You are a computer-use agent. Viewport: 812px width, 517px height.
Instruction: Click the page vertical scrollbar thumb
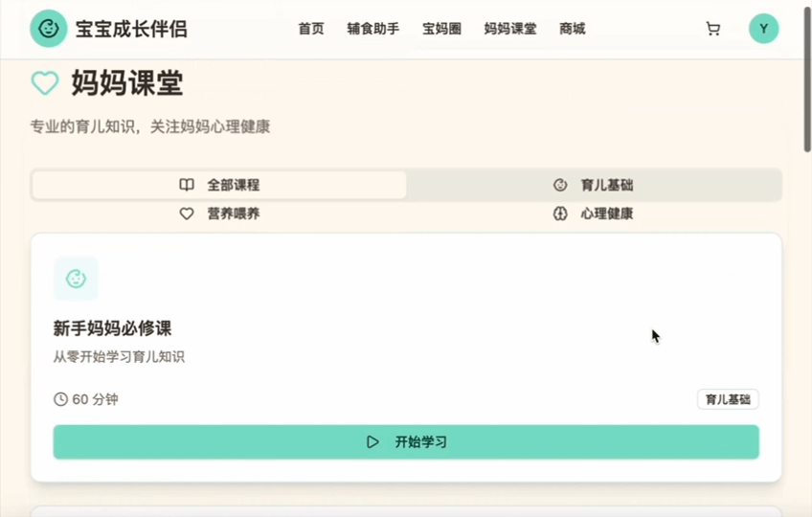coord(807,78)
